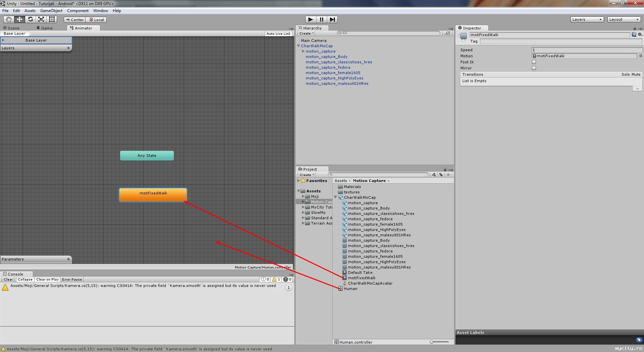Open the Assets menu
The image size is (644, 352).
(30, 11)
